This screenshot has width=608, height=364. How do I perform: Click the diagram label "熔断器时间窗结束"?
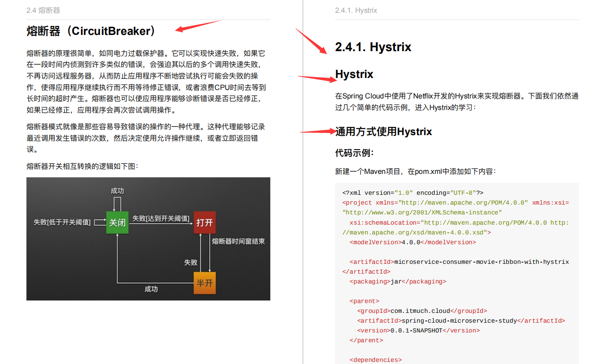coord(238,241)
